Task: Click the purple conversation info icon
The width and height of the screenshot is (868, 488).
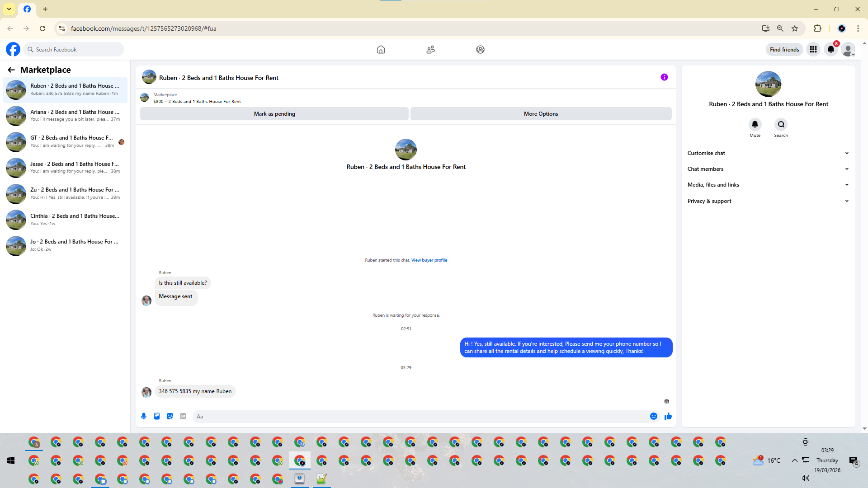Action: point(664,77)
